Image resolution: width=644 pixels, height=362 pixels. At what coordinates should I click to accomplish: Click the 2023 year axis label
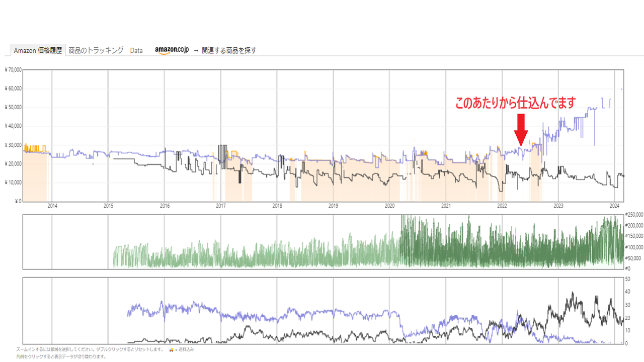[558, 206]
